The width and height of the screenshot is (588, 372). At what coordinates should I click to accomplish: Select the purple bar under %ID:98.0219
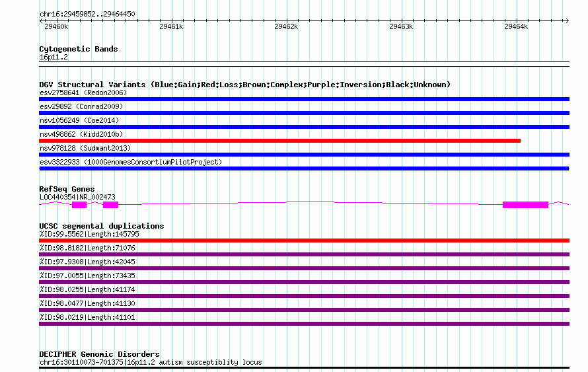coord(304,324)
